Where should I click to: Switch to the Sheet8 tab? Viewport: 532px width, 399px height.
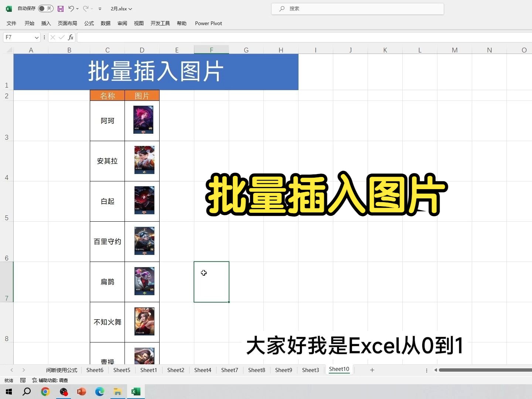click(x=256, y=370)
